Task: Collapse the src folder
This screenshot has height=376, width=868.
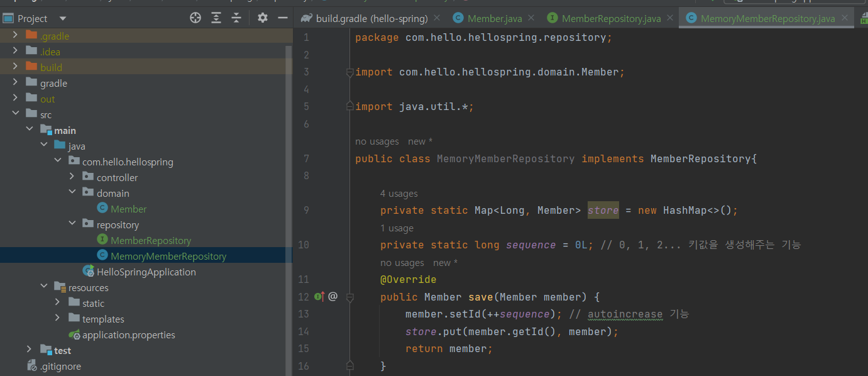Action: click(x=15, y=114)
